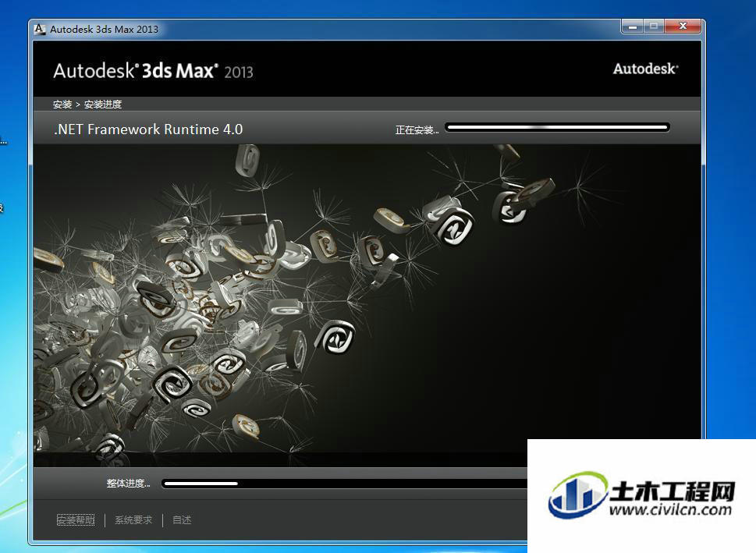Click the installer window title text
This screenshot has width=756, height=553.
click(104, 29)
